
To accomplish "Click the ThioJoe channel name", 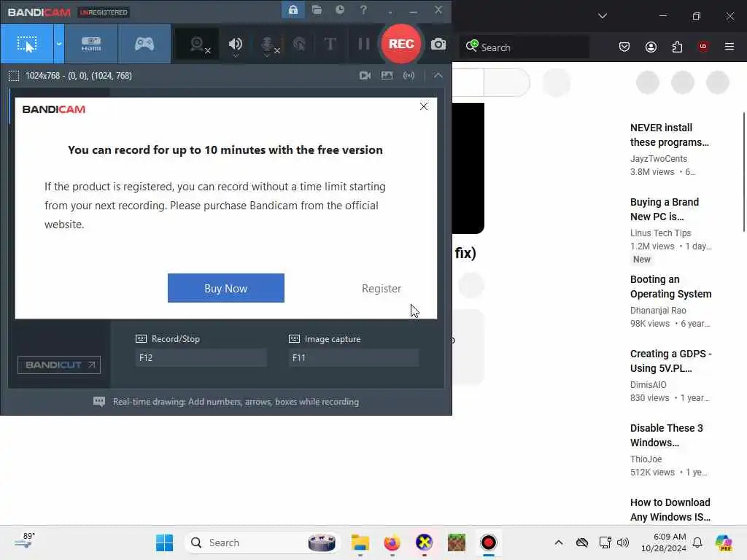I will 646,459.
